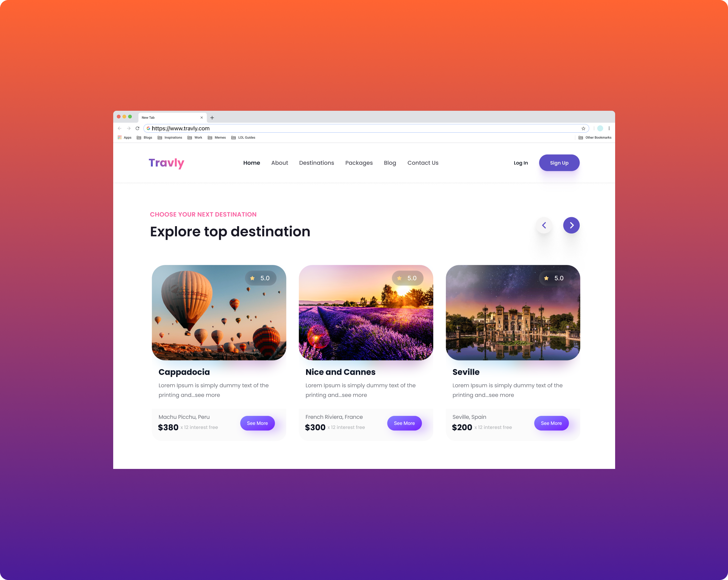
Task: Click the Travly logo icon
Action: (x=166, y=162)
